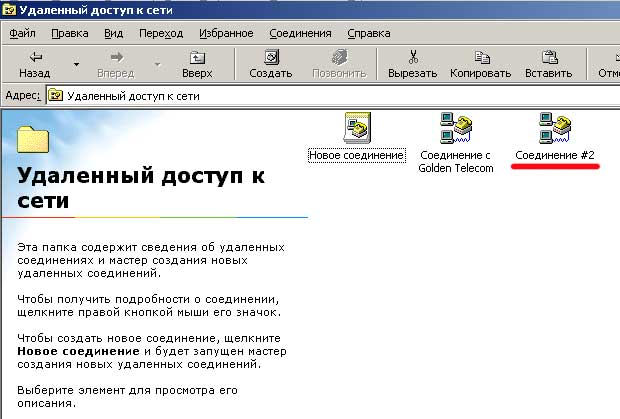This screenshot has width=620, height=419.
Task: Go up one level with Вверх
Action: click(197, 64)
